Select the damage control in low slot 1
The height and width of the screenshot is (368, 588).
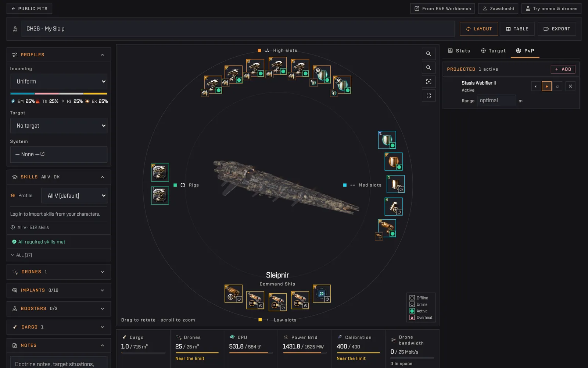(x=322, y=294)
